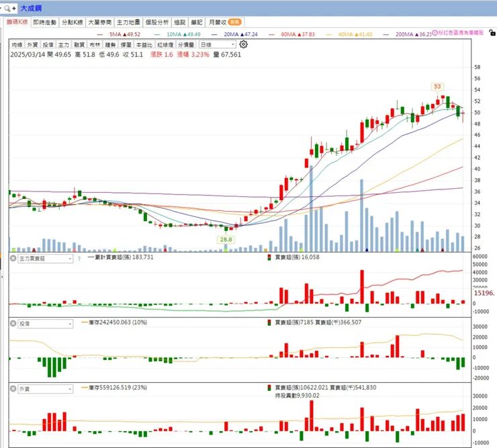Click the question mark help icon beside 主力買賣超
Viewport: 497px width, 448px height.
79,259
